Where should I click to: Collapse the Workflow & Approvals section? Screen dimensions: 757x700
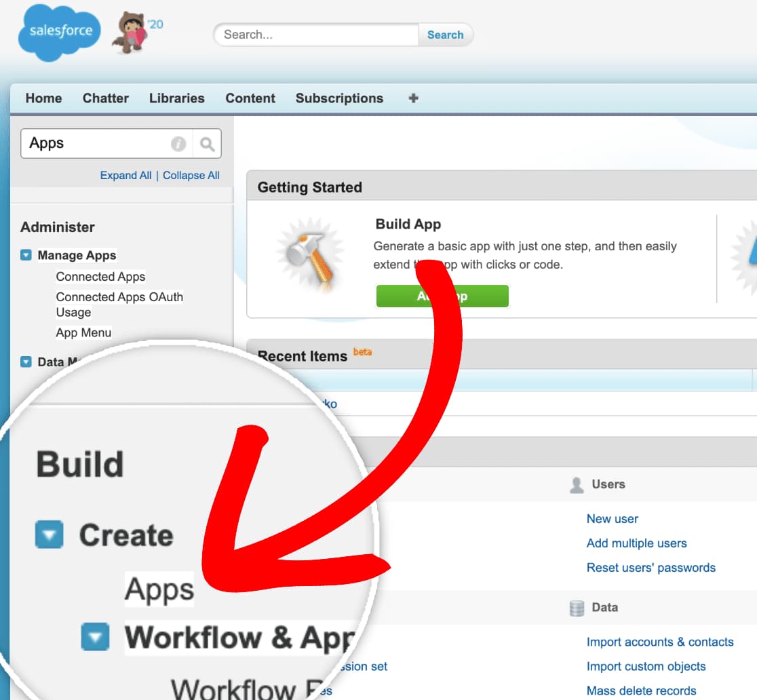[x=95, y=638]
